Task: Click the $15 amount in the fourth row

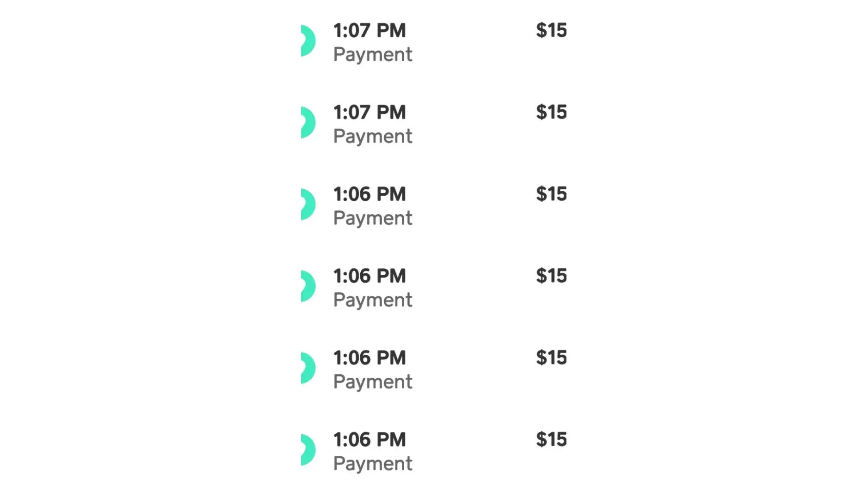Action: 551,276
